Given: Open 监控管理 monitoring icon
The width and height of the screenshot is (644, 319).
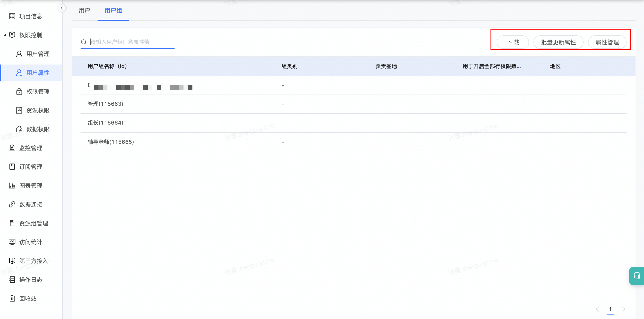Looking at the screenshot, I should coord(12,148).
